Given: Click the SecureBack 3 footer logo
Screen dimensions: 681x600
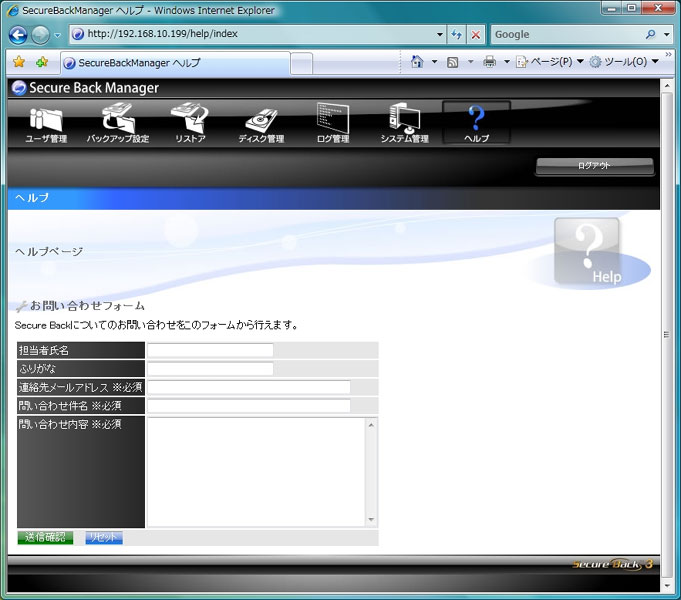Looking at the screenshot, I should click(612, 564).
